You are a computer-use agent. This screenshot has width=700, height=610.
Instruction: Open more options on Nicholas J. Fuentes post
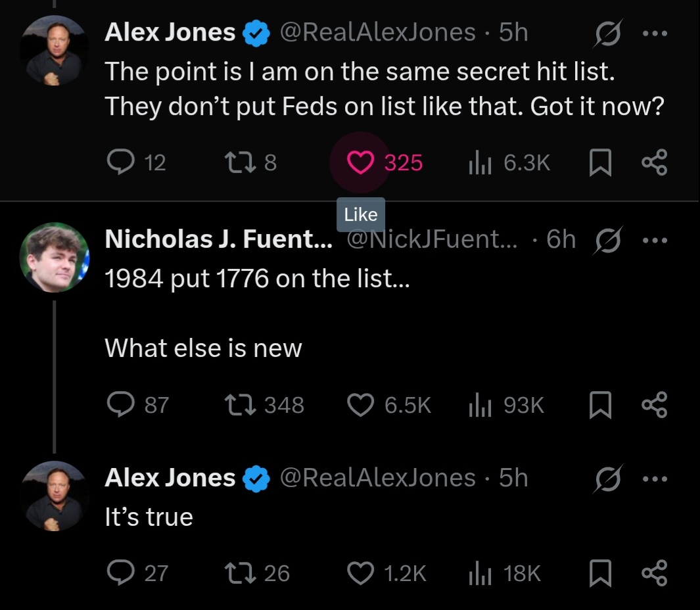(655, 241)
